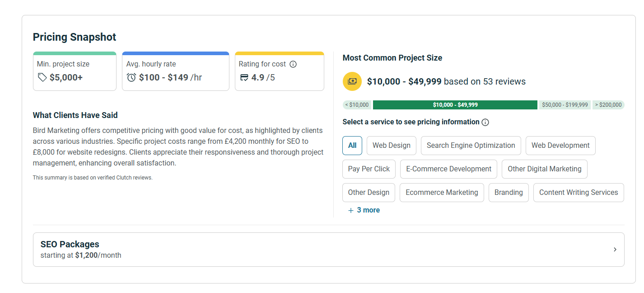The height and width of the screenshot is (293, 644).
Task: Pick the Content Writing Services chip
Action: (x=579, y=193)
